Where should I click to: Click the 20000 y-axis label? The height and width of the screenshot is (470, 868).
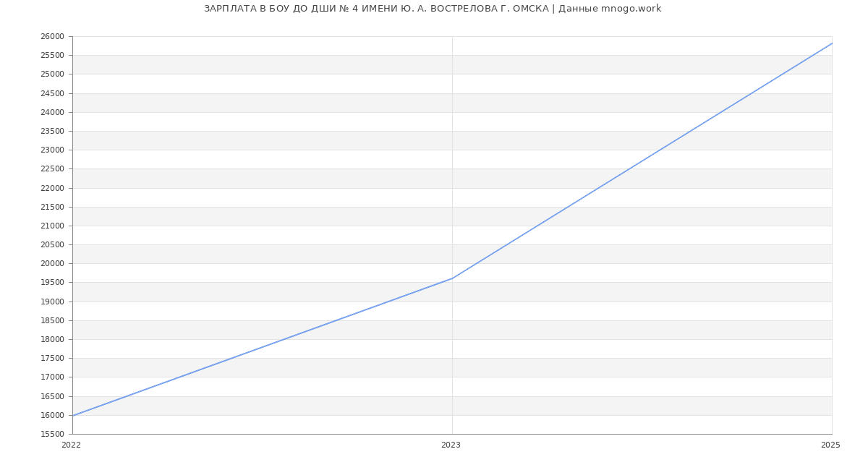pyautogui.click(x=53, y=264)
